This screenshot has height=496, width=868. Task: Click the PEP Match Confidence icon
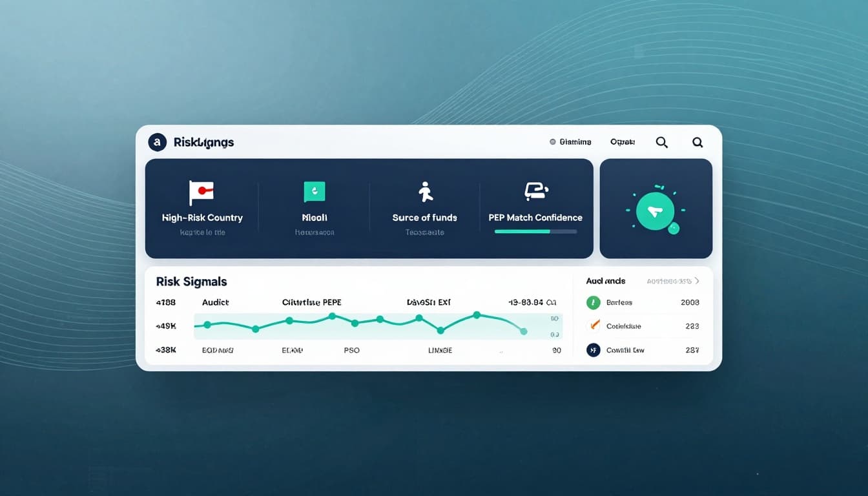coord(535,191)
